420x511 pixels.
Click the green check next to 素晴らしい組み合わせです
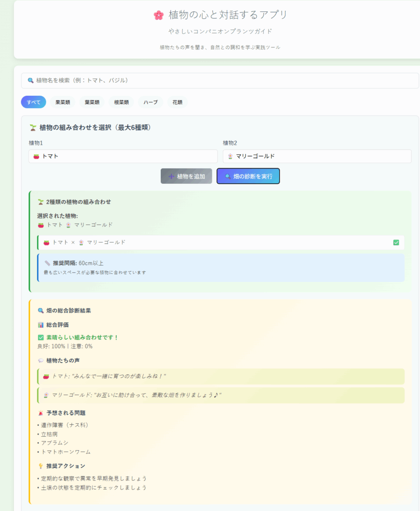point(40,337)
